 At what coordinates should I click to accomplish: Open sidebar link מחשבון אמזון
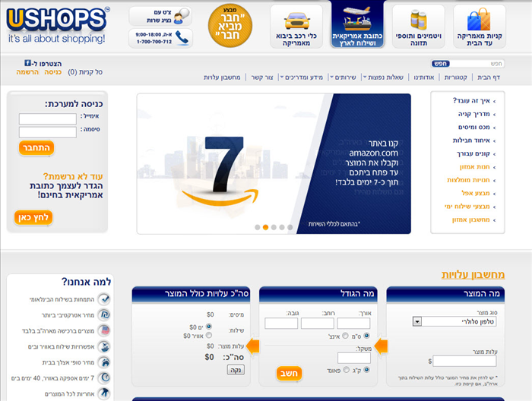tap(471, 219)
